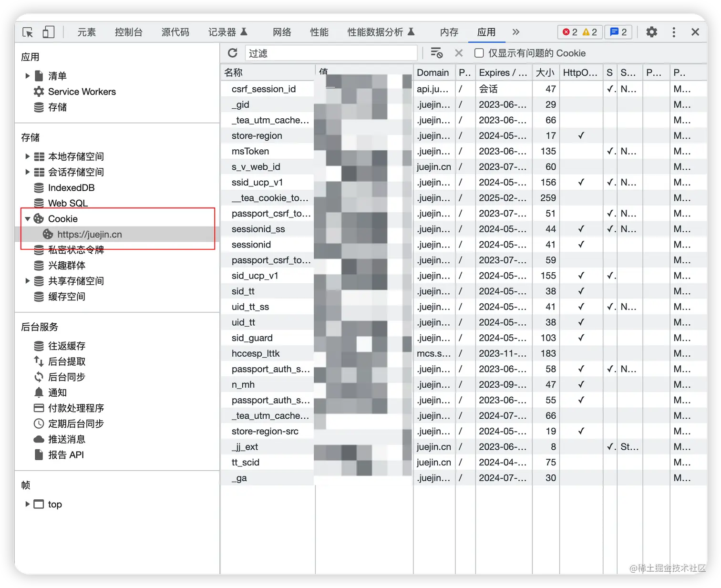The width and height of the screenshot is (721, 588).
Task: Sort cookies by Domain column header
Action: 433,72
